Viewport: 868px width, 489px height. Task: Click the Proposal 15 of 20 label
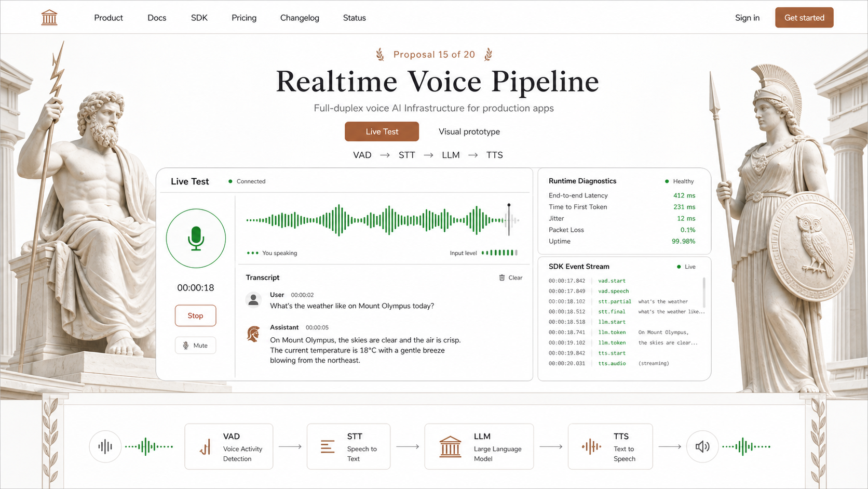434,55
